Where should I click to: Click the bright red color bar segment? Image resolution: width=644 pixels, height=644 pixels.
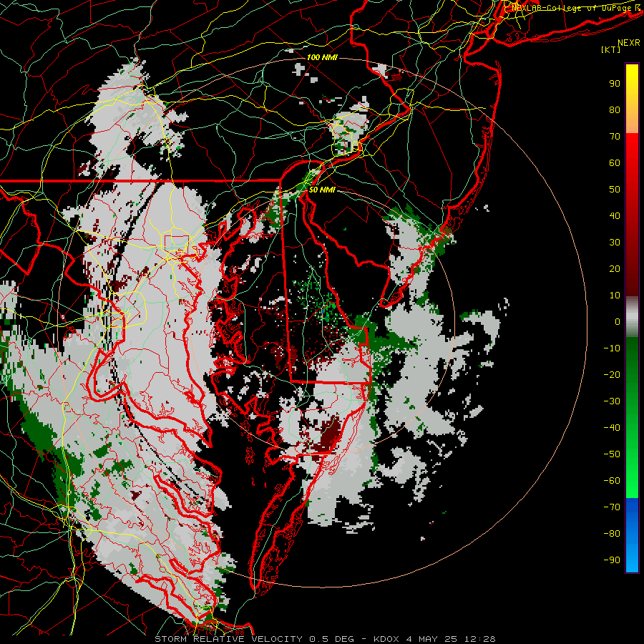point(632,165)
